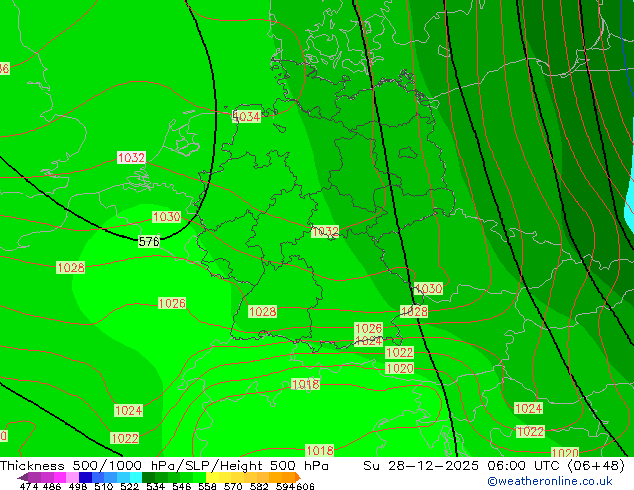The width and height of the screenshot is (634, 490).
Task: Select the yellow 558 legend color swatch
Action: coord(212,477)
